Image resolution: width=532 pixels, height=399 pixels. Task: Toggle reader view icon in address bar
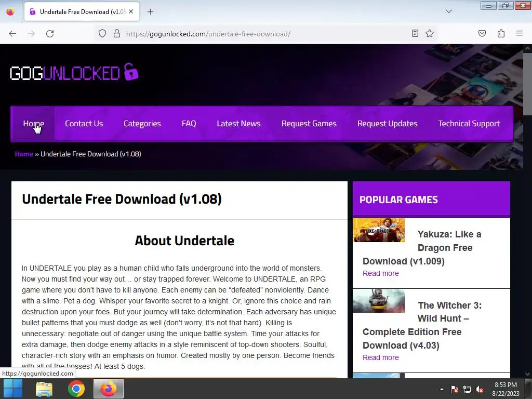tap(415, 33)
